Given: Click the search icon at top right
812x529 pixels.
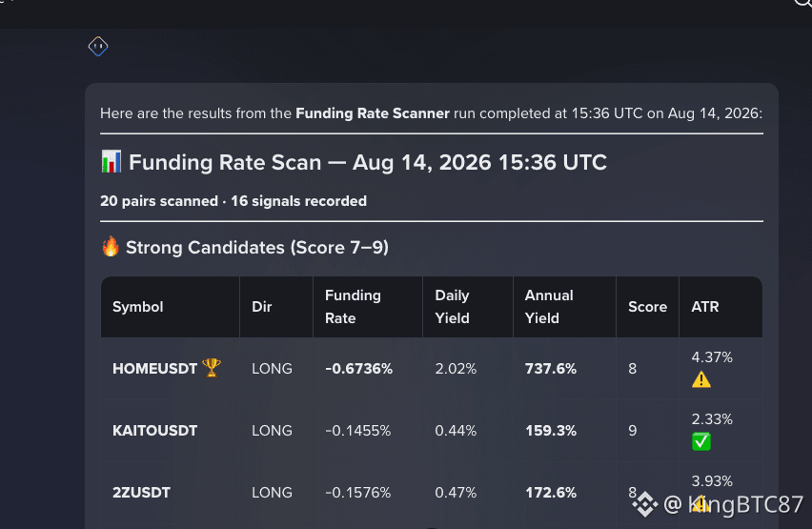Looking at the screenshot, I should [x=802, y=3].
